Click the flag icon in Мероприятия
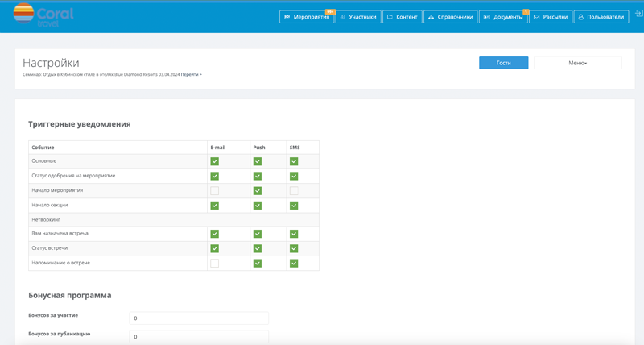The height and width of the screenshot is (345, 644). (287, 17)
